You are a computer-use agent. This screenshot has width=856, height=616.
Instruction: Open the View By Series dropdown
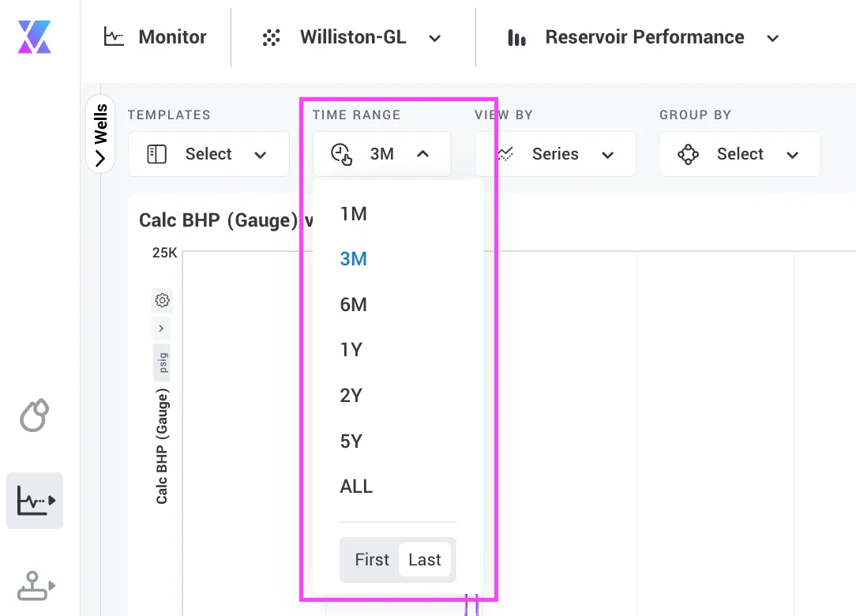[x=556, y=154]
